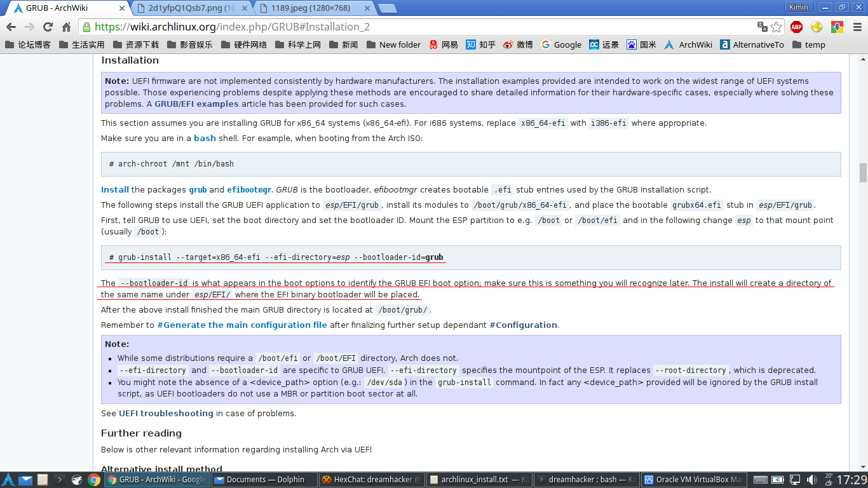Screen dimensions: 868x488
Task: Follow the bash link
Action: (x=205, y=138)
